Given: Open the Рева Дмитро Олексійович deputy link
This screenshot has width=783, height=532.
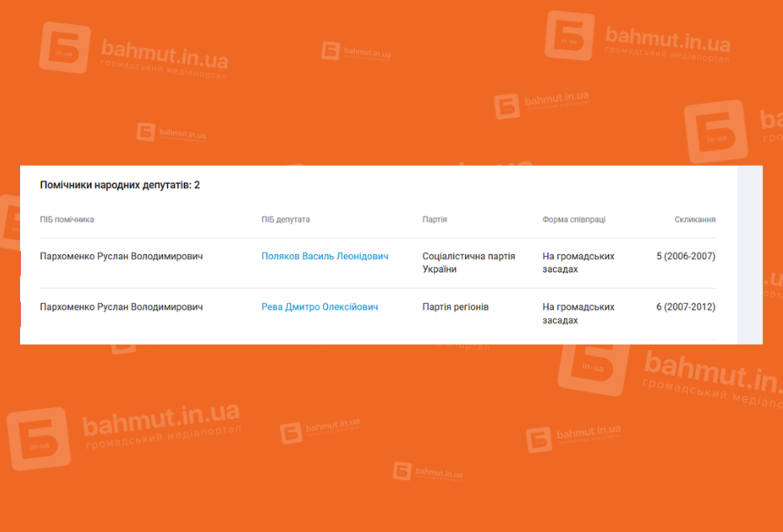Looking at the screenshot, I should 320,307.
